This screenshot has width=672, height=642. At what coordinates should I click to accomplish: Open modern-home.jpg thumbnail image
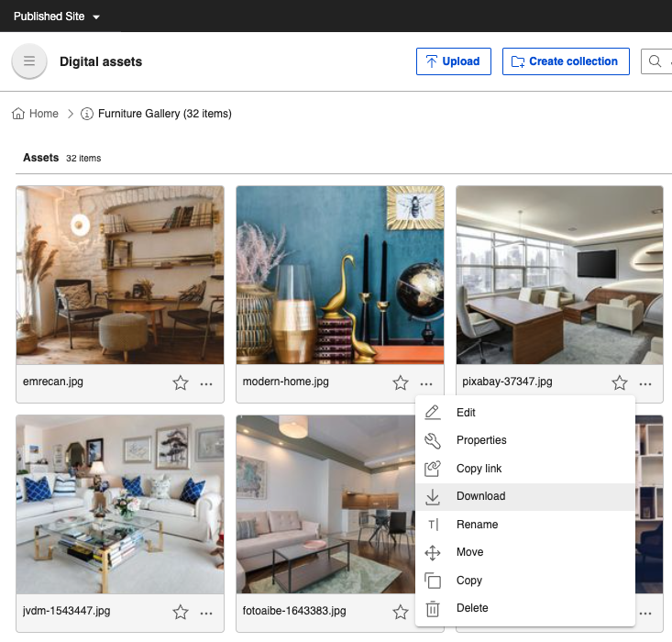pos(340,275)
